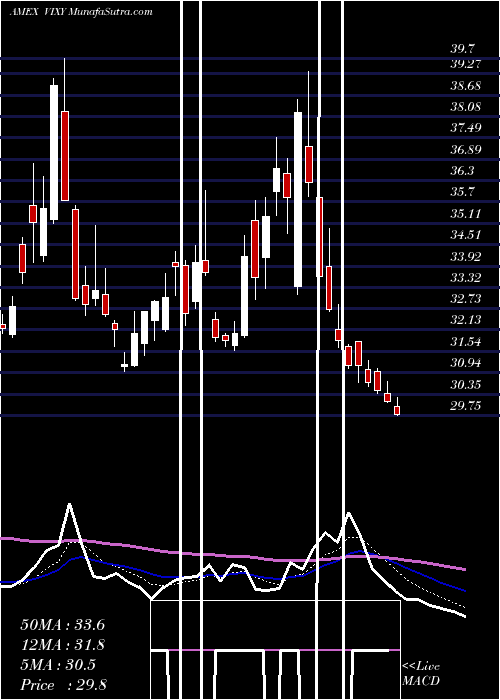
Task: Click the 39.27 price axis label
Action: [x=466, y=64]
